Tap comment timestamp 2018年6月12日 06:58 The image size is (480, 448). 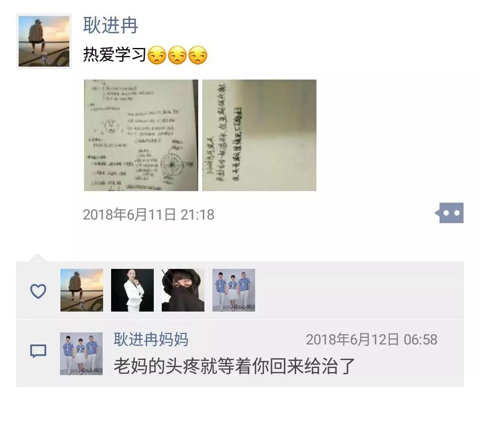372,340
